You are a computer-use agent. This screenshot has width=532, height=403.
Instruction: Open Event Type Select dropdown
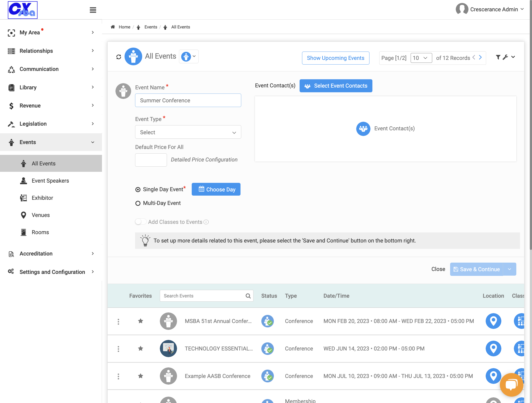188,132
